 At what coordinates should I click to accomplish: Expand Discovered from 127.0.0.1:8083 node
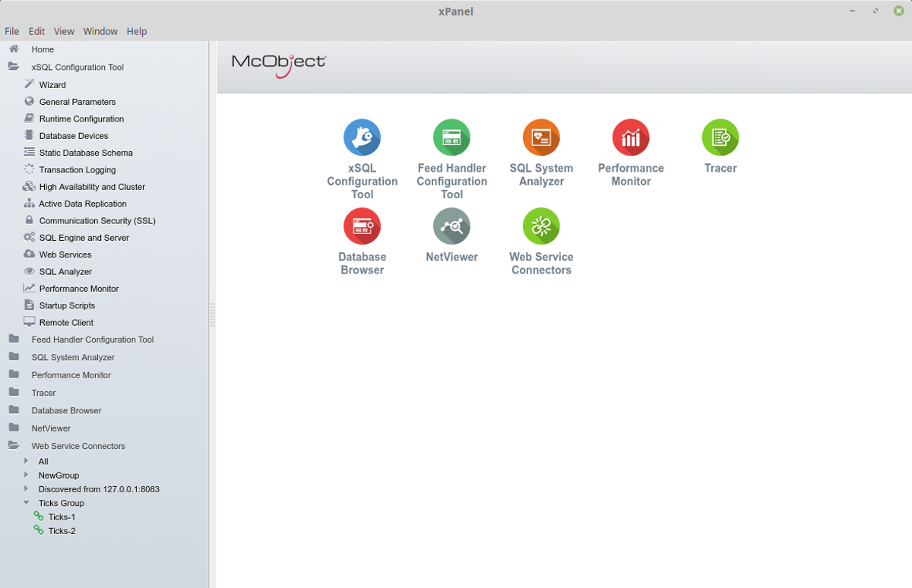pos(26,489)
